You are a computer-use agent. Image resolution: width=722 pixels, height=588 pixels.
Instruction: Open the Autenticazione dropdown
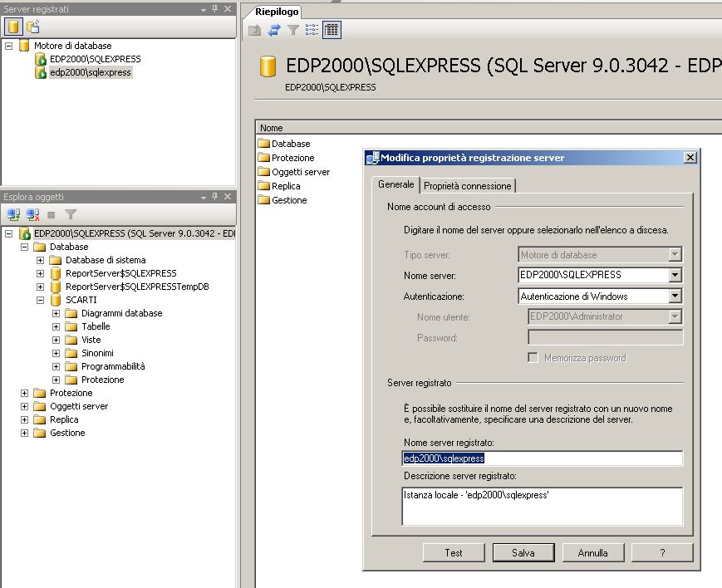click(675, 296)
